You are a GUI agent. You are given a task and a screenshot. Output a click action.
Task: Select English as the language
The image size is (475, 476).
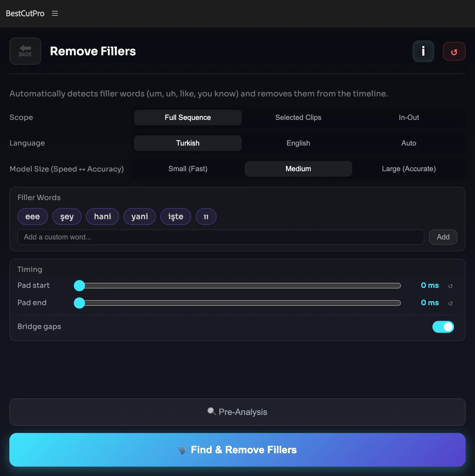point(298,143)
